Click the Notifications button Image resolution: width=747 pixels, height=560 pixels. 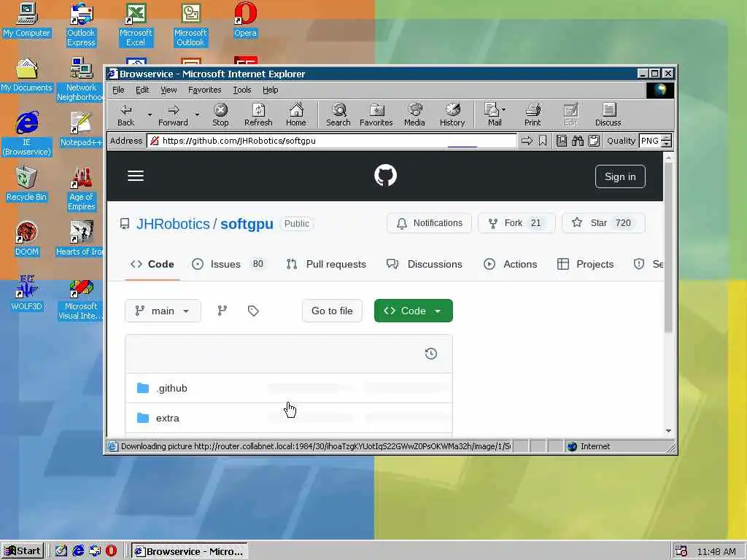[x=429, y=223]
